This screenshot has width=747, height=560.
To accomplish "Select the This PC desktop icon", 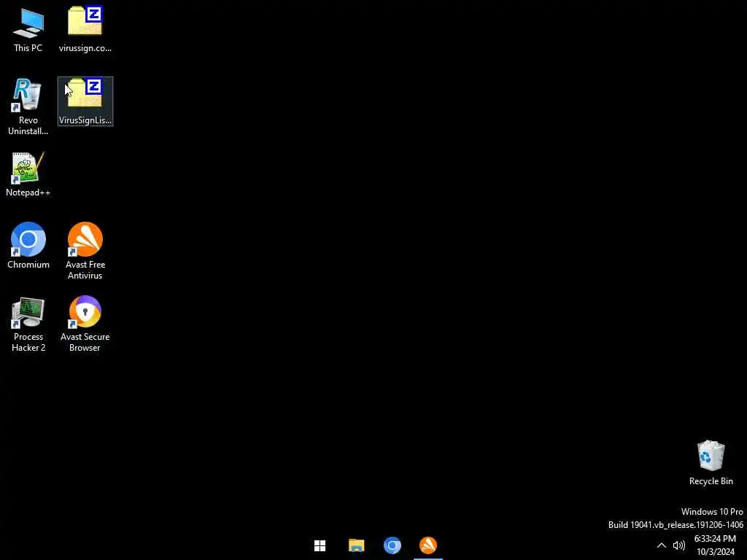I will (28, 29).
